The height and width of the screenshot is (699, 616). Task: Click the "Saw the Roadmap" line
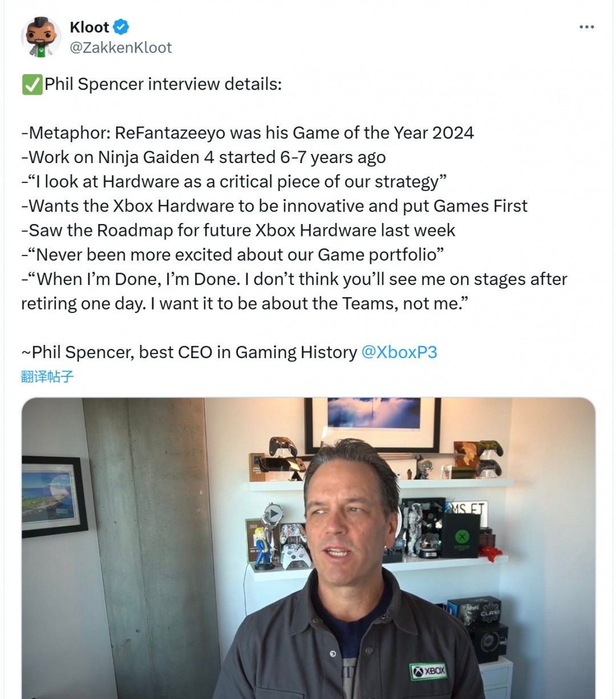tap(238, 230)
